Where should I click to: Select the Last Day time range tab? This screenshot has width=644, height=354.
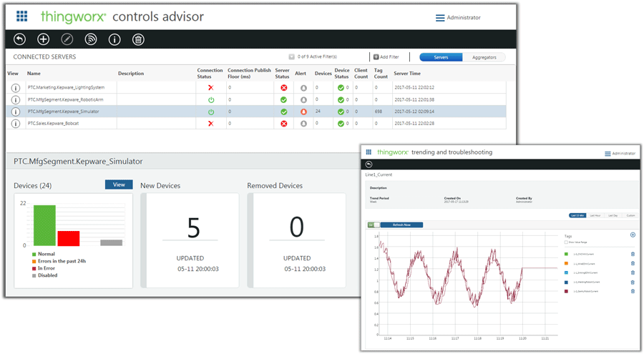613,215
